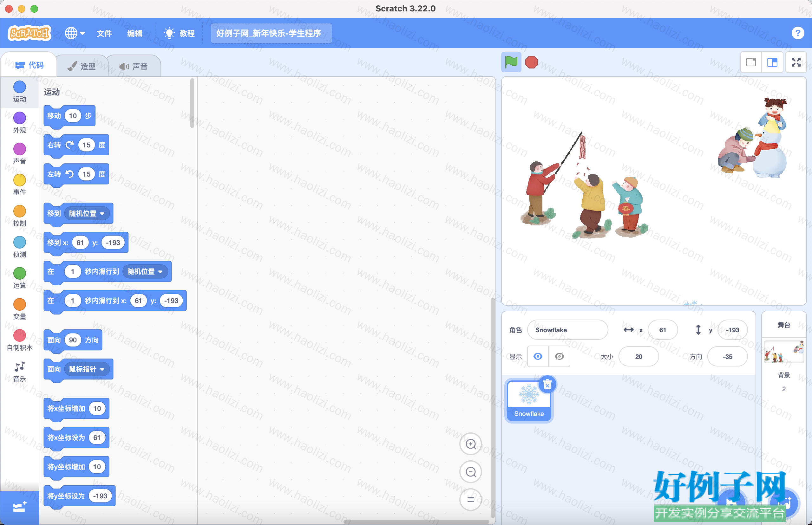Select the 控制 block category
Viewport: 812px width, 525px height.
coord(19,216)
